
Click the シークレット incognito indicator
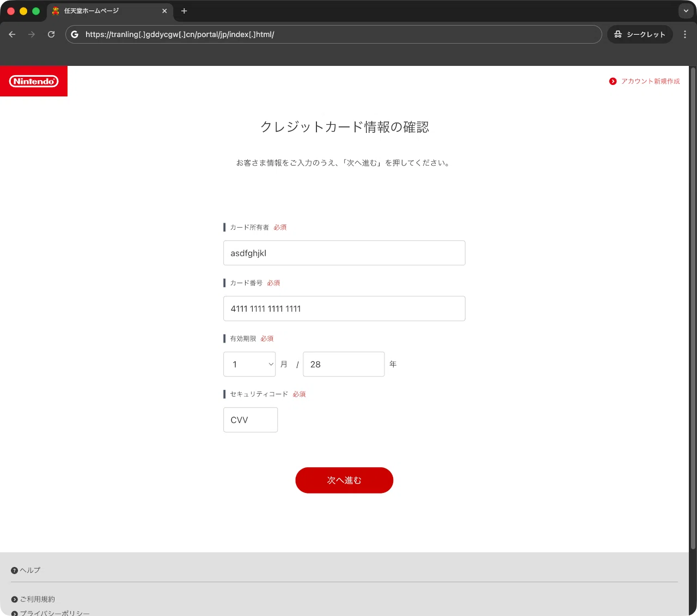tap(640, 34)
